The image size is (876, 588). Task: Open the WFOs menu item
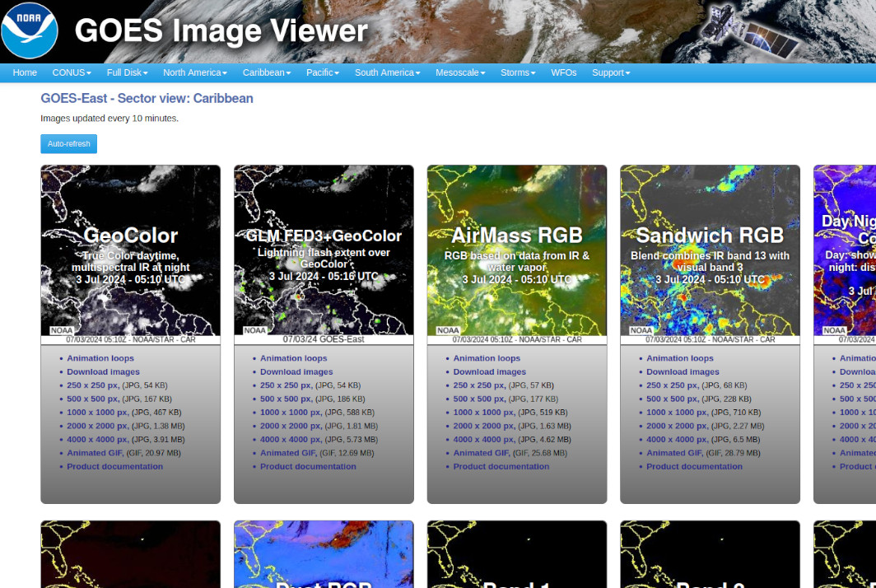point(564,72)
